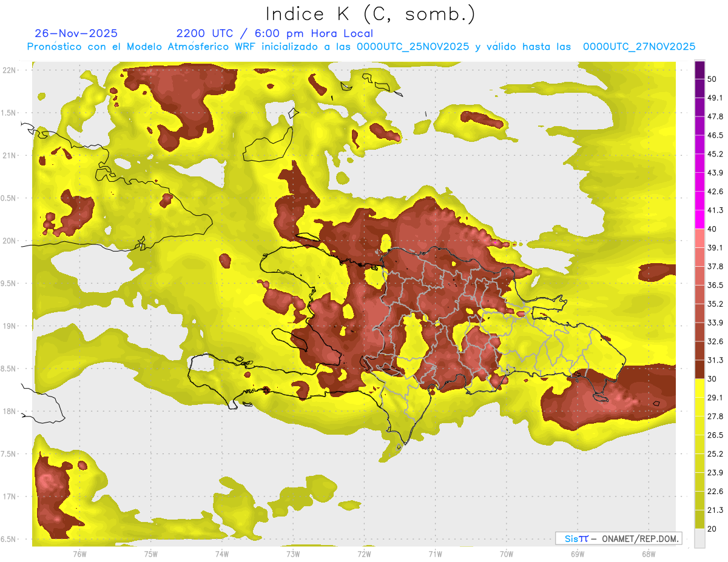Click the 22N latitude axis label
728x562 pixels.
(x=9, y=70)
